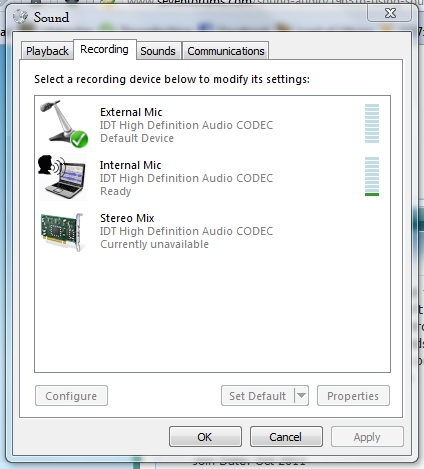
Task: Select the Recording tab
Action: [104, 49]
